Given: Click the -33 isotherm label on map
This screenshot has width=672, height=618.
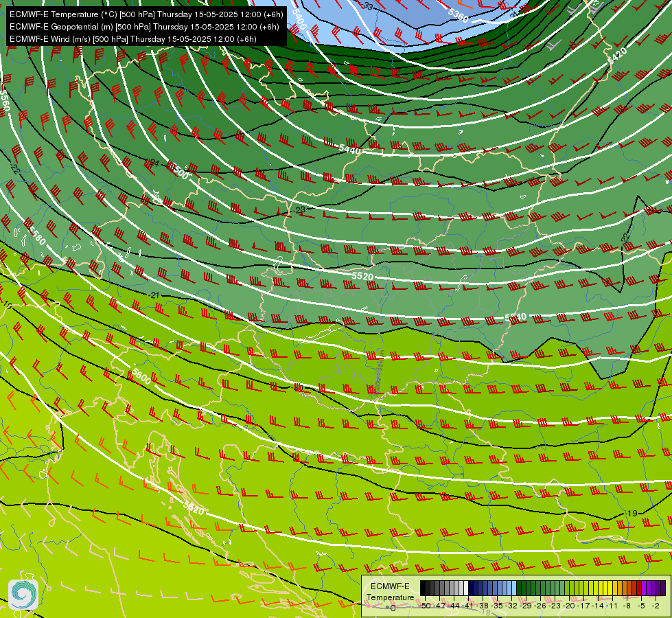Looking at the screenshot, I should click(x=368, y=6).
